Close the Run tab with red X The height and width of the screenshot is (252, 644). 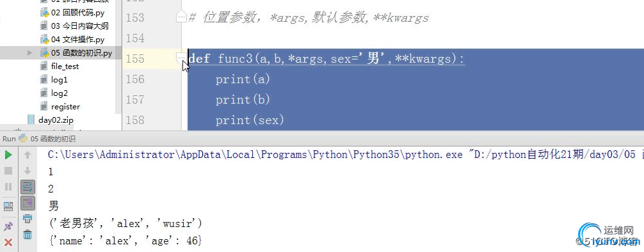[x=8, y=242]
